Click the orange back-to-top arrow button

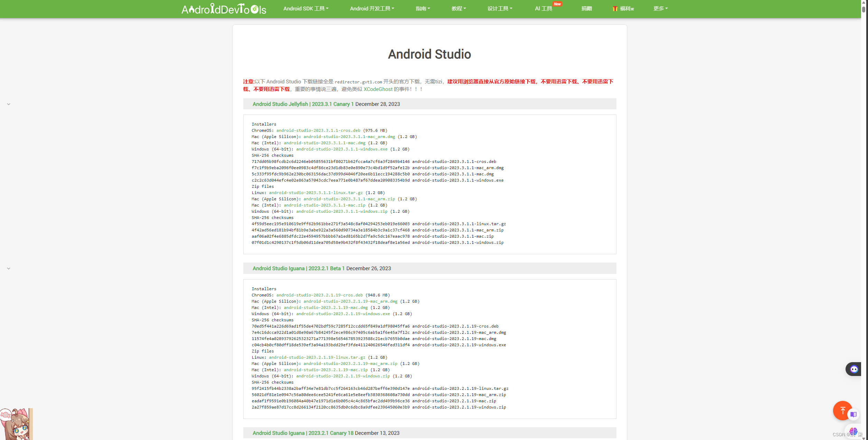(x=842, y=410)
